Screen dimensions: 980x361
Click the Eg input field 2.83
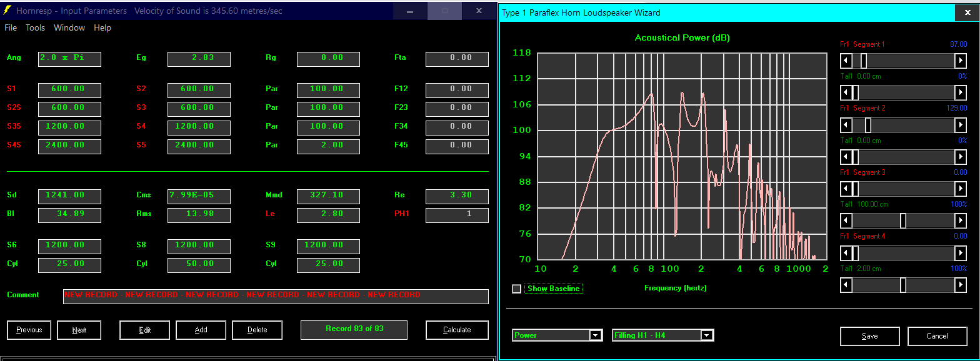(199, 59)
